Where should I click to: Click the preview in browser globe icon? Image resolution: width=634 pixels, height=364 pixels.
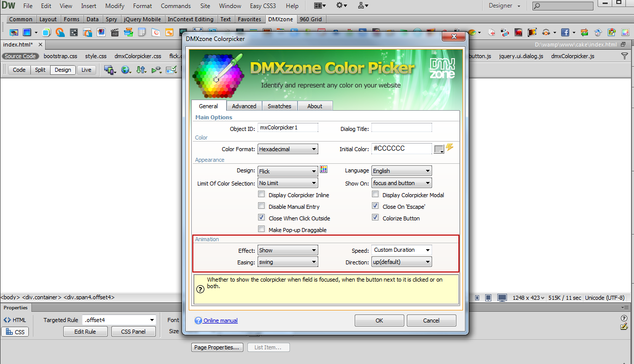(x=125, y=70)
